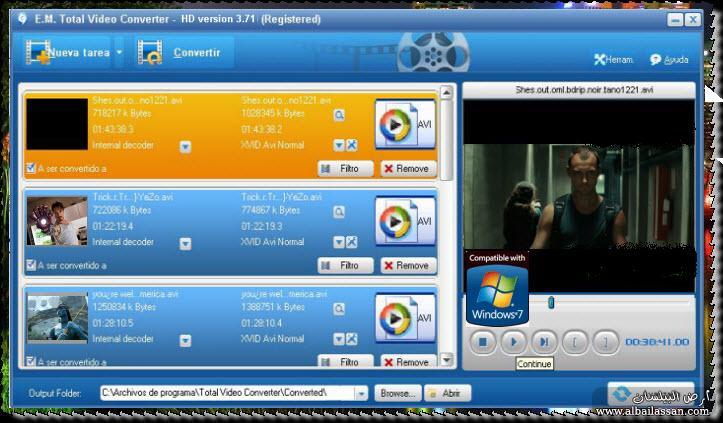Image resolution: width=723 pixels, height=423 pixels.
Task: Open the settings wrench icon in the Trick.r.Tr row
Action: 352,242
